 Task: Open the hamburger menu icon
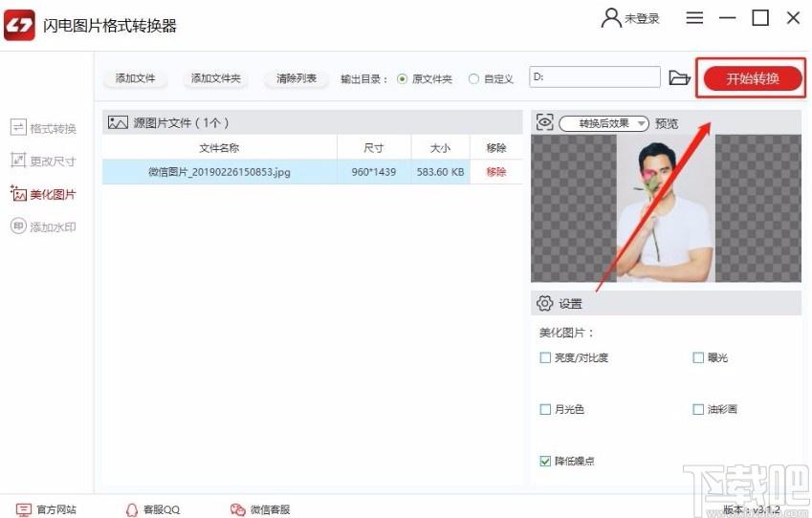click(x=694, y=18)
